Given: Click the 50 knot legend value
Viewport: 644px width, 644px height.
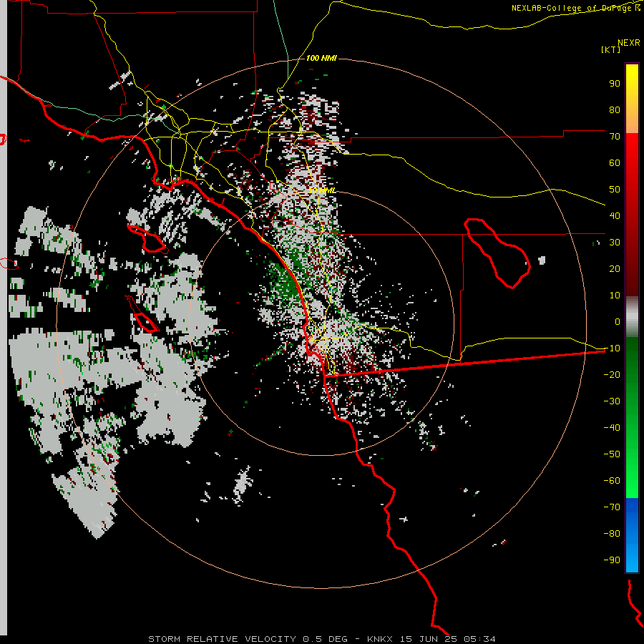Looking at the screenshot, I should (615, 190).
